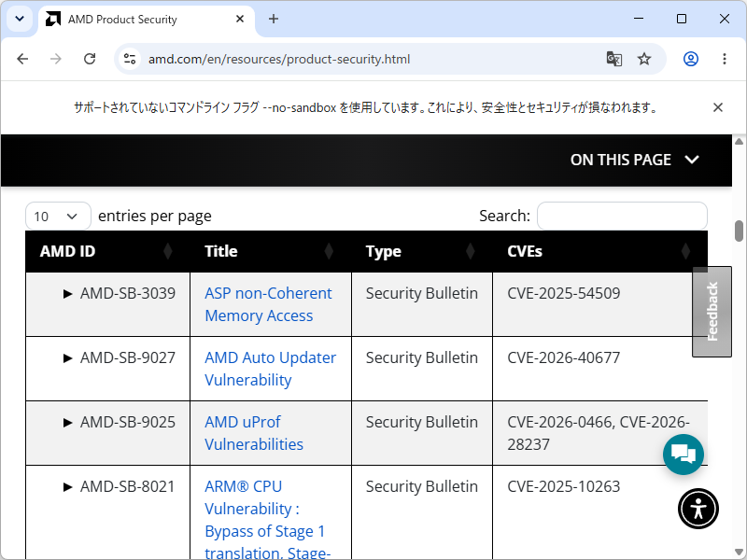Click the scrollbar down arrow
The height and width of the screenshot is (560, 747).
739,553
